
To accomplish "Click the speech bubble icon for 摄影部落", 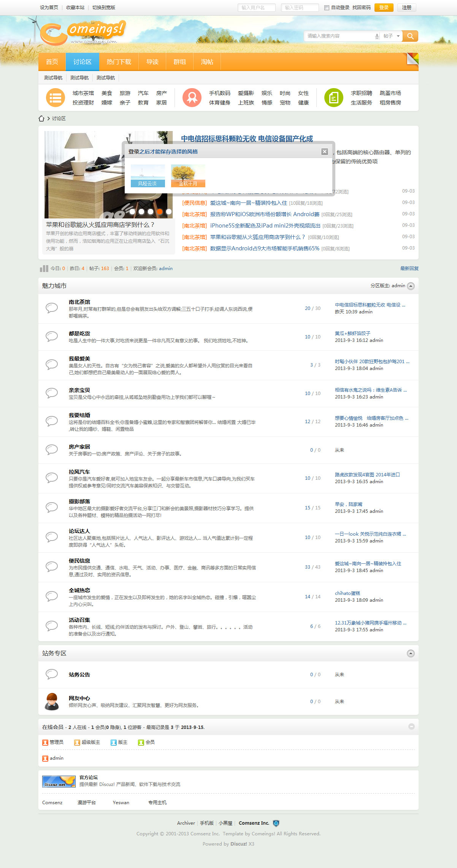I will click(x=52, y=508).
